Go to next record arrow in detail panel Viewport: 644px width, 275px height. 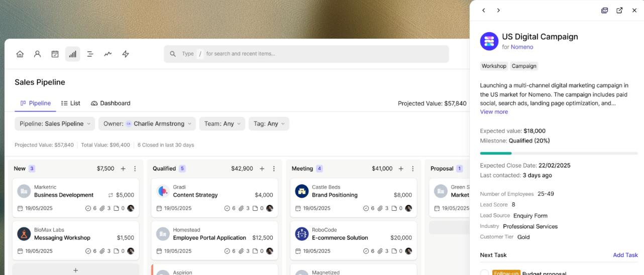tap(498, 11)
